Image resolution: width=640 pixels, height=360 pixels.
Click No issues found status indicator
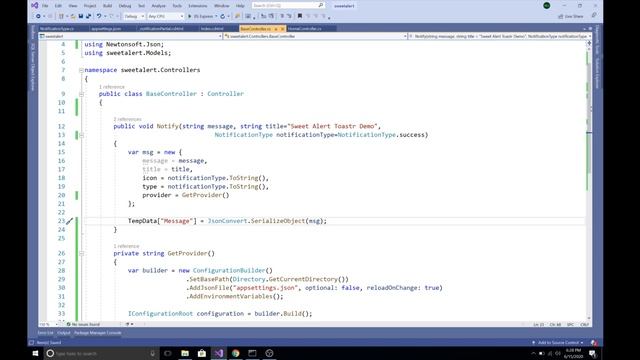[x=83, y=324]
